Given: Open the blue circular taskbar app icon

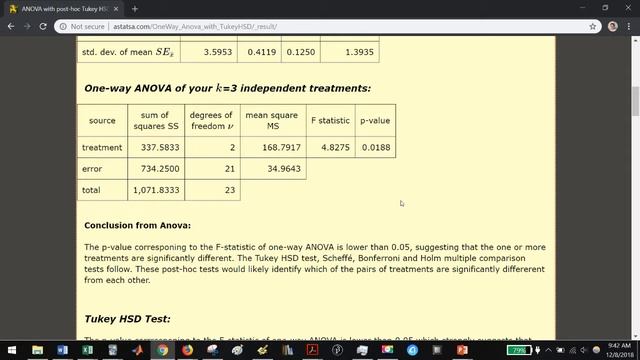Looking at the screenshot, I should tap(412, 350).
